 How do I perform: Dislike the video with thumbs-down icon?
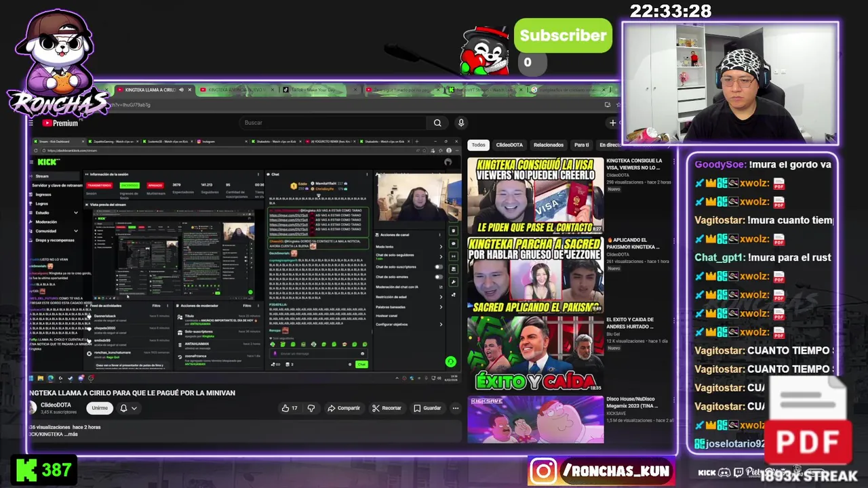point(311,408)
